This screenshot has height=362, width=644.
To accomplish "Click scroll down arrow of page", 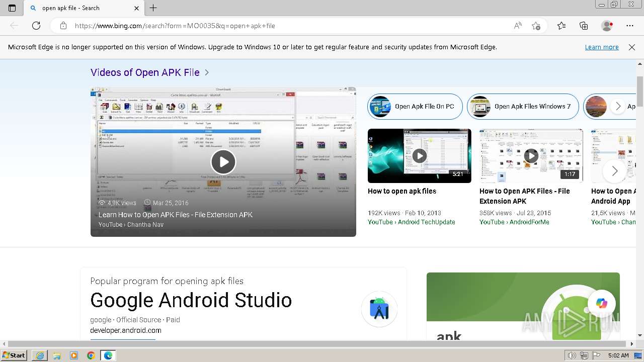I will tap(640, 335).
